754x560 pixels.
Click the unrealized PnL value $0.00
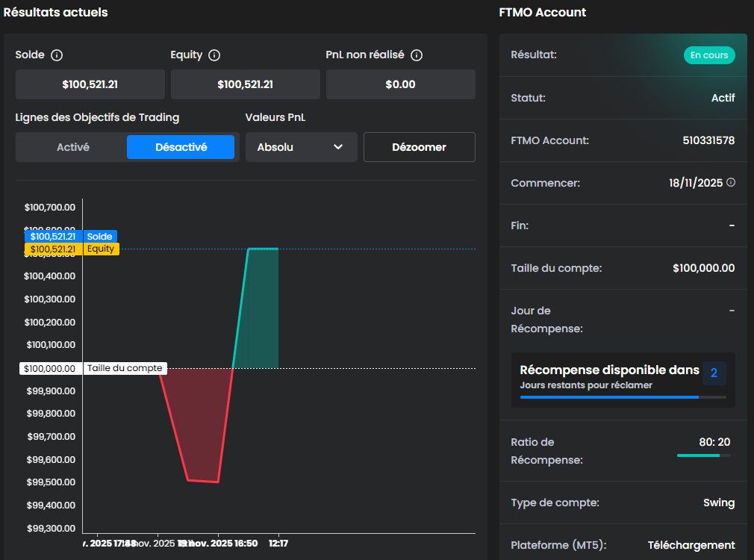pyautogui.click(x=400, y=84)
